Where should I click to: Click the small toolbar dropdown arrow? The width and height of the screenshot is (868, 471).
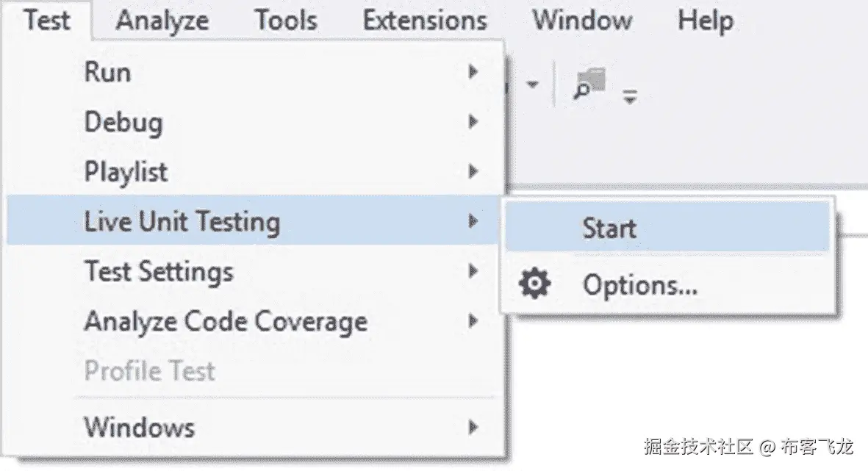532,85
